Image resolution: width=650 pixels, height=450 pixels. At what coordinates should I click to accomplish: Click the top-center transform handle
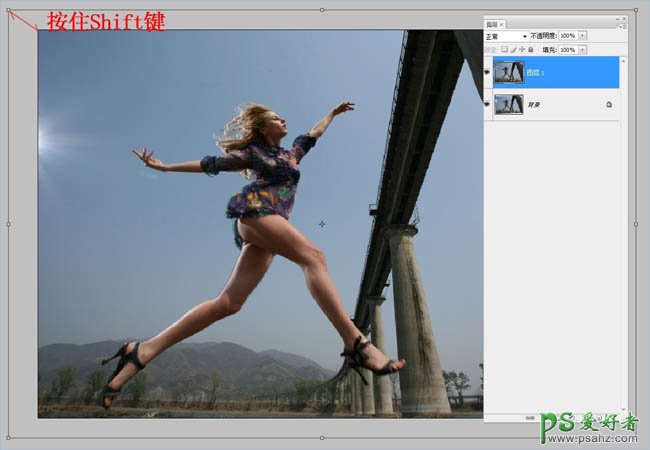321,9
